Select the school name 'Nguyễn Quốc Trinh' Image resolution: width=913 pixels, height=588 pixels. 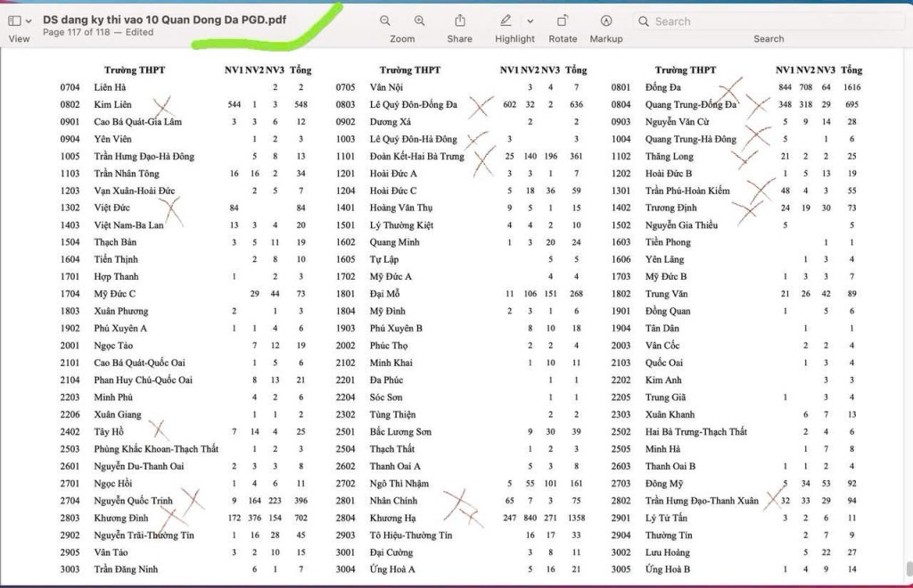tap(134, 501)
